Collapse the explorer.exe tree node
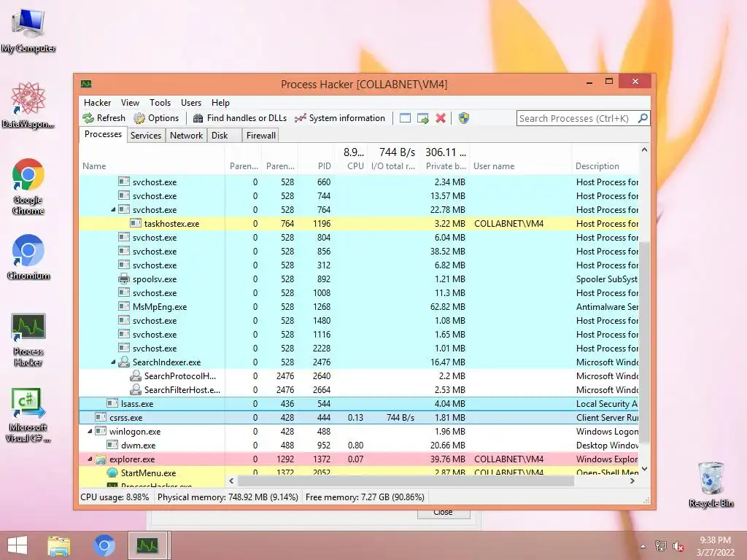Screen dimensions: 747x560 pos(90,459)
